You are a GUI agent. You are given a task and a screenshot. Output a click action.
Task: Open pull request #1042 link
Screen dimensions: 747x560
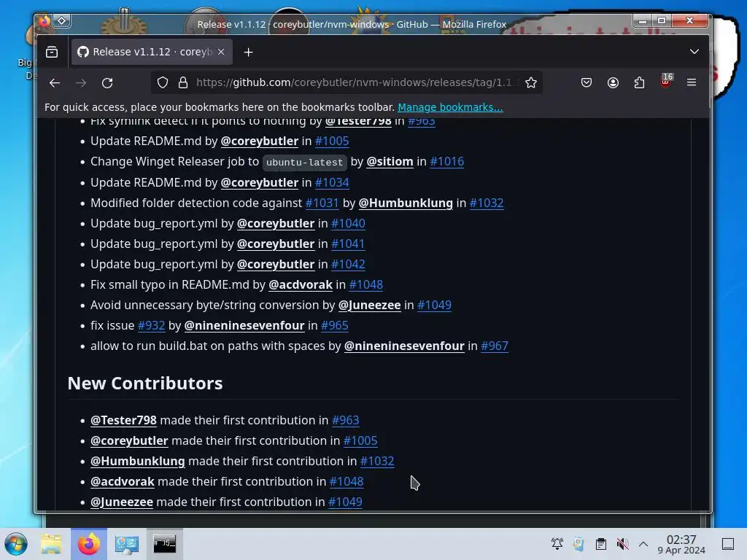pyautogui.click(x=348, y=264)
